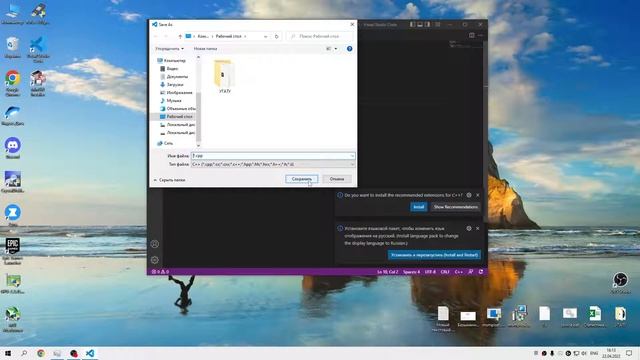The width and height of the screenshot is (640, 360).
Task: Open the file type C++ dropdown
Action: pyautogui.click(x=273, y=164)
